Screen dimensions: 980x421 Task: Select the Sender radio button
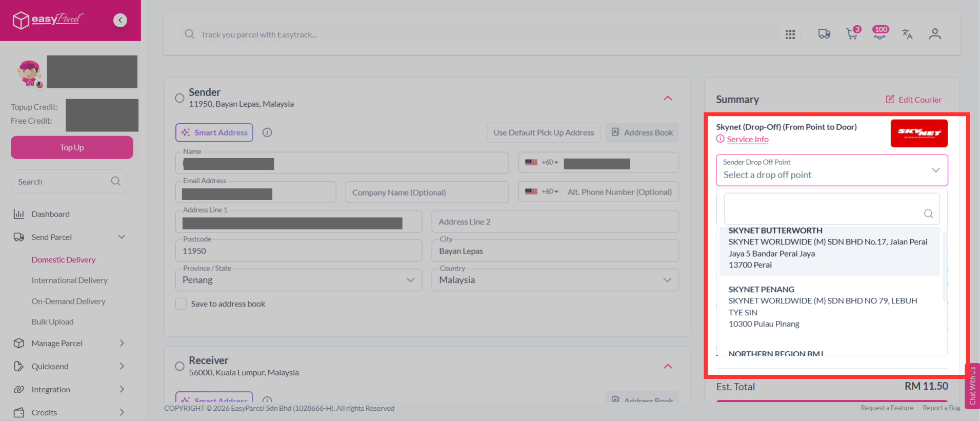[x=179, y=98]
